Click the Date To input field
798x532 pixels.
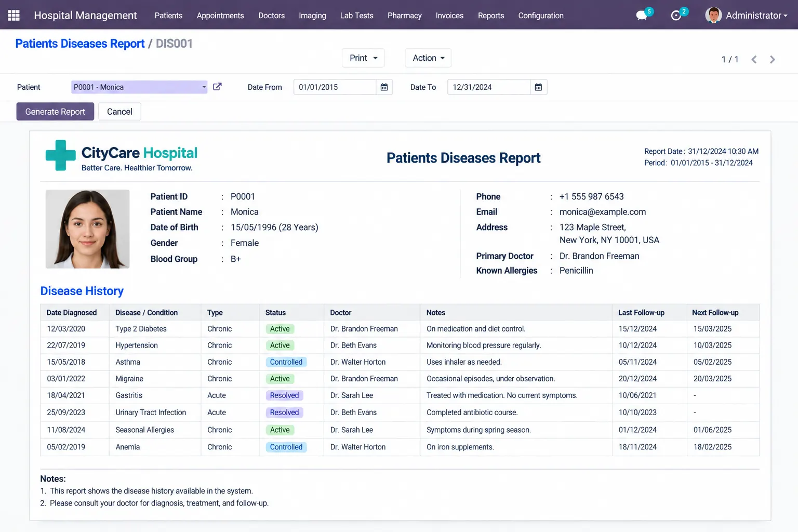point(489,87)
